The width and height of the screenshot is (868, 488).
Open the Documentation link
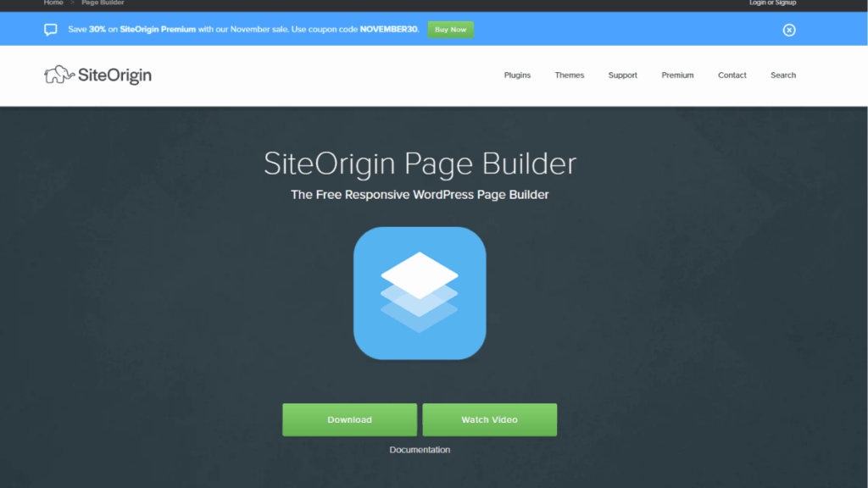(420, 449)
